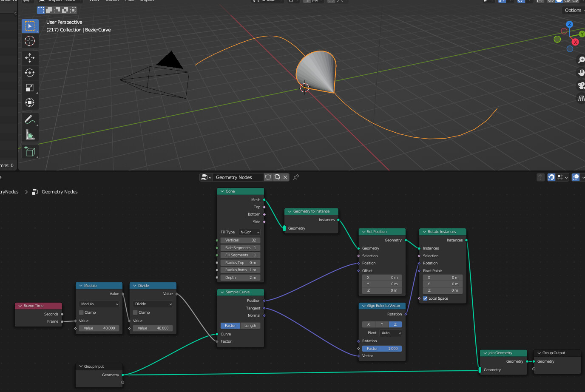The image size is (585, 392).
Task: Click the Add Cube tool icon
Action: (x=30, y=151)
